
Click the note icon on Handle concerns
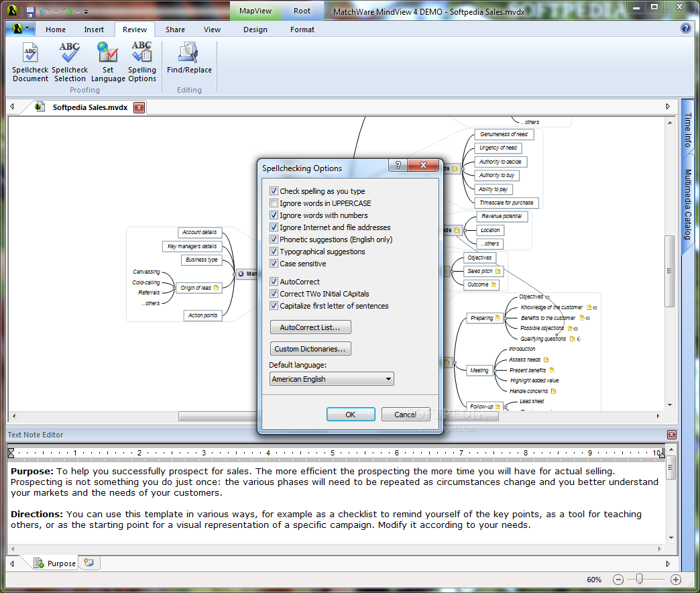coord(554,391)
